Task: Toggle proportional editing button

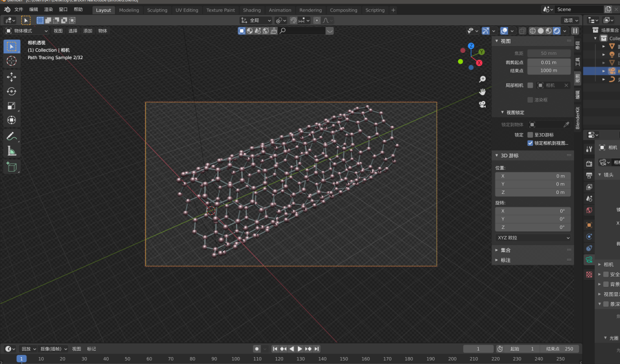Action: (317, 21)
